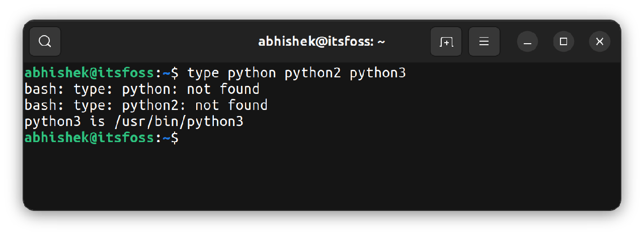Viewport: 644px width, 236px height.
Task: Click the 'python: not found' error line
Action: pos(142,89)
